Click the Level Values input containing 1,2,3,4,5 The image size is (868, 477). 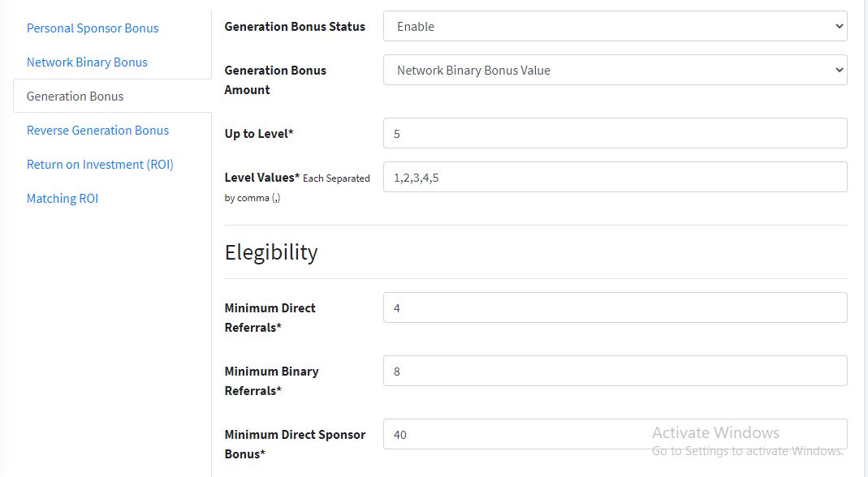point(615,178)
